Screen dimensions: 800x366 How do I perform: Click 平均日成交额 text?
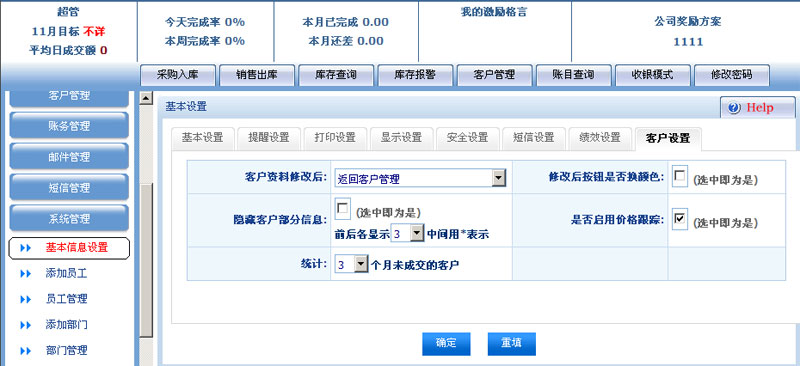(x=63, y=51)
